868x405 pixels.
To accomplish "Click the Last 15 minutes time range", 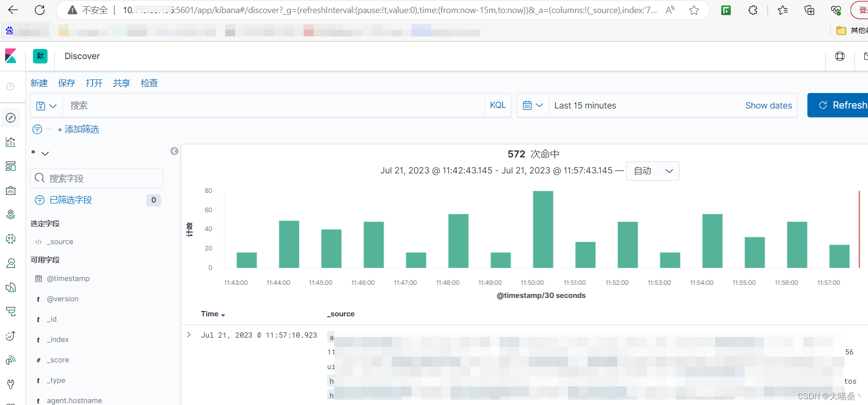I will tap(585, 106).
